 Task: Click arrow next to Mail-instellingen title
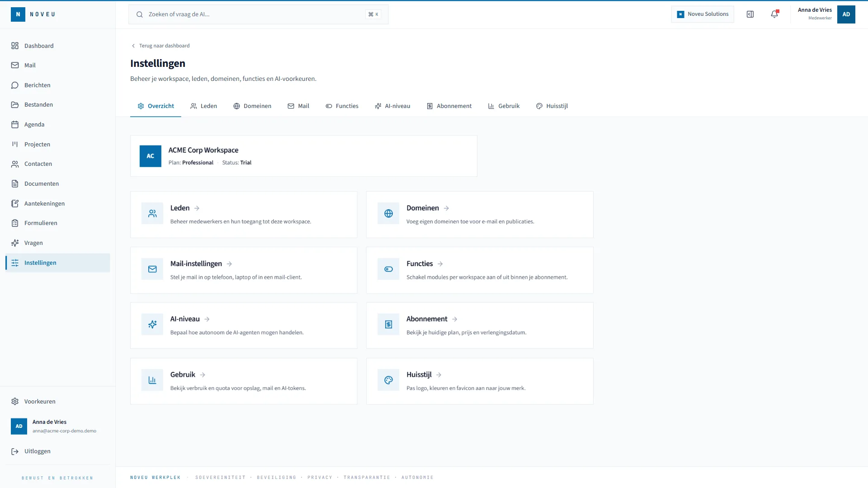229,264
